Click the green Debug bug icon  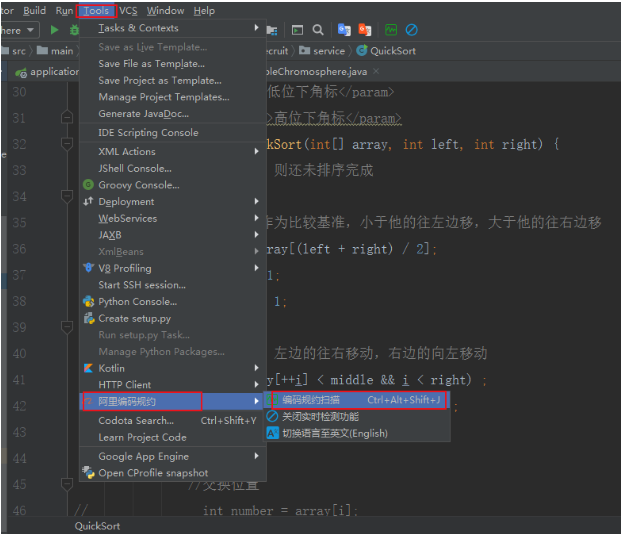[74, 30]
